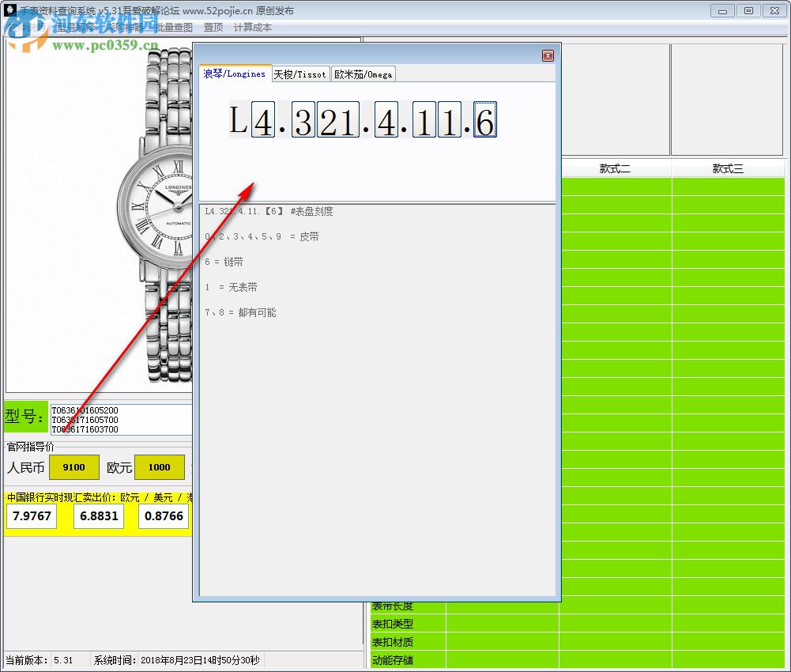Viewport: 791px width, 672px height.
Task: Click the 欧元 1000 price field
Action: (159, 467)
